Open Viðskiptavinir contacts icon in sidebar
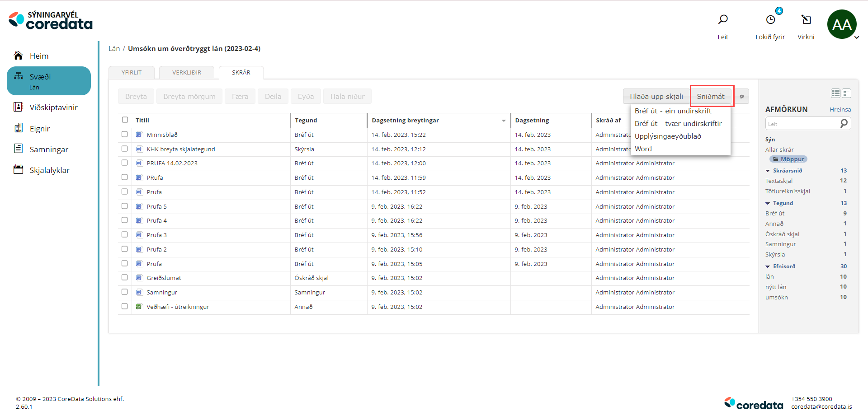868x420 pixels. pyautogui.click(x=19, y=107)
